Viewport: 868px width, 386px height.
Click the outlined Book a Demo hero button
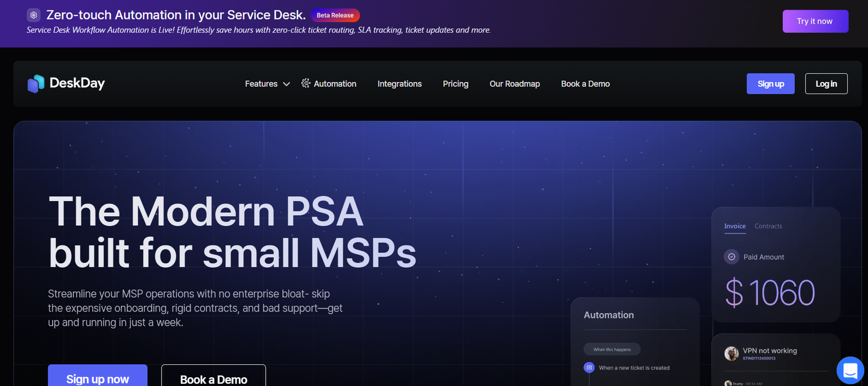[213, 378]
